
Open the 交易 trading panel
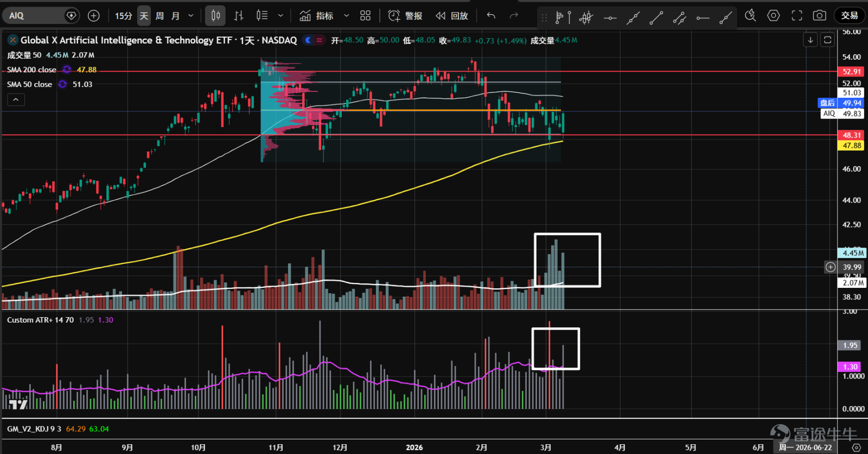coord(850,16)
